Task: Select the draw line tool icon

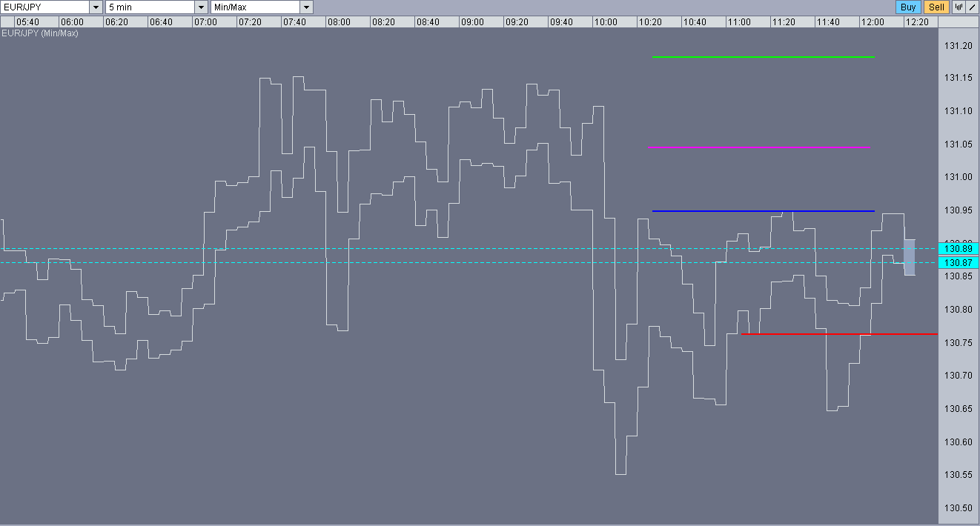Action: pyautogui.click(x=972, y=7)
